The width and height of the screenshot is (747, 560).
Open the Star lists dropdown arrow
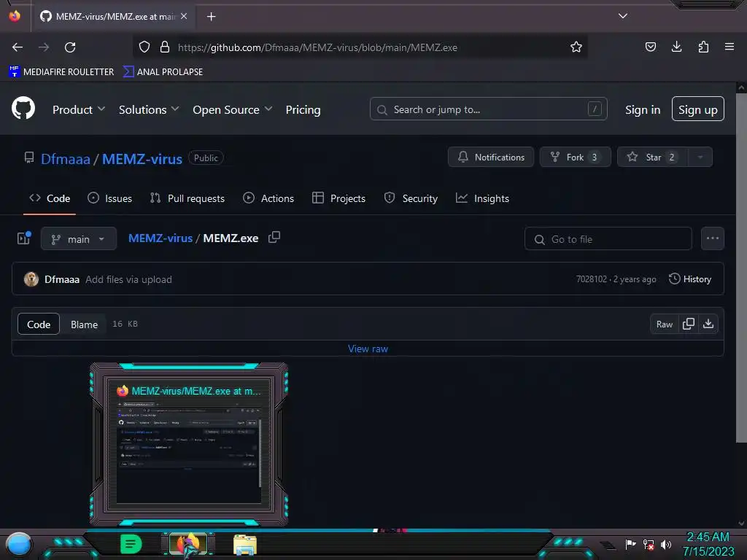pos(700,157)
